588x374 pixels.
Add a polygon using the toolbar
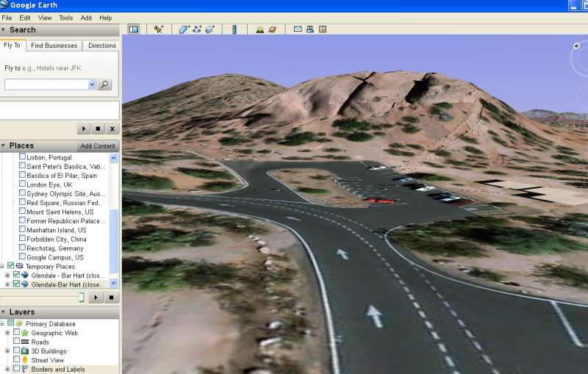click(184, 29)
